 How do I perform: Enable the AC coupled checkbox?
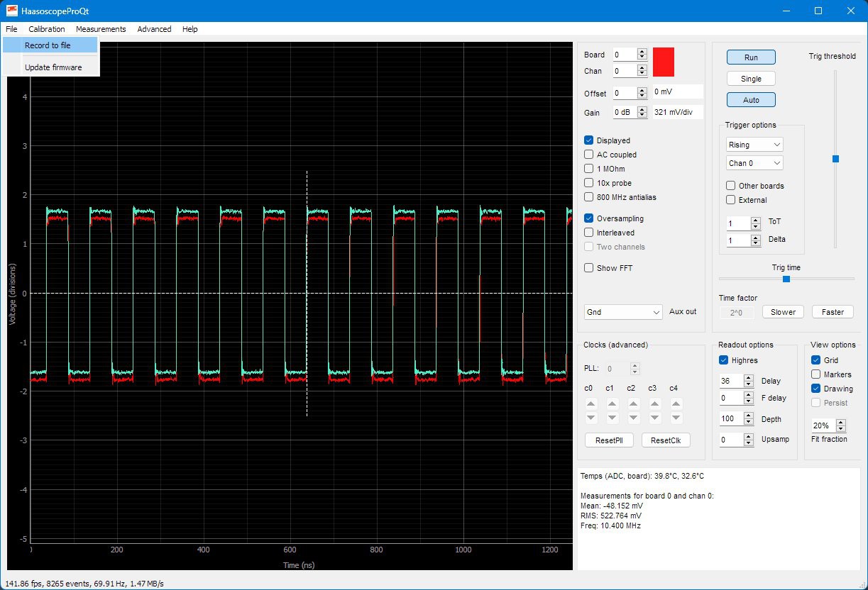point(588,155)
